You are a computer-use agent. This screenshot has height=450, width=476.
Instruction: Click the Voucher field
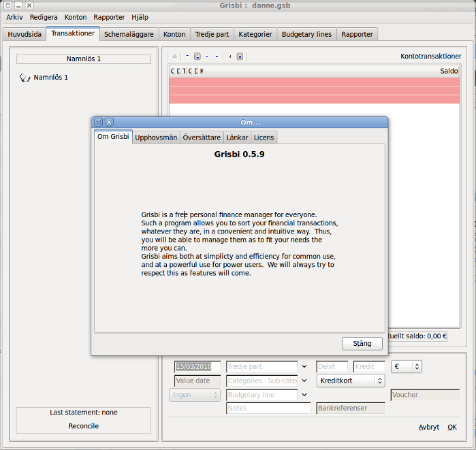tap(425, 395)
